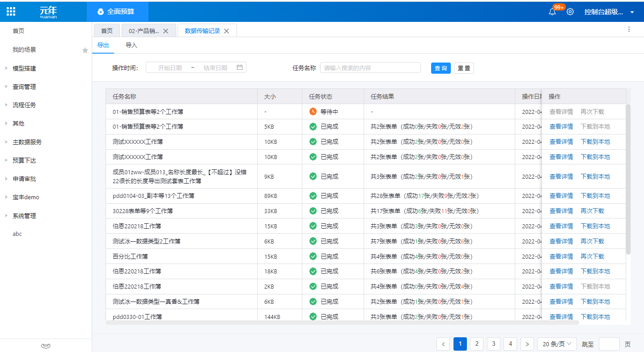Close the 02-产品销 tab

165,31
